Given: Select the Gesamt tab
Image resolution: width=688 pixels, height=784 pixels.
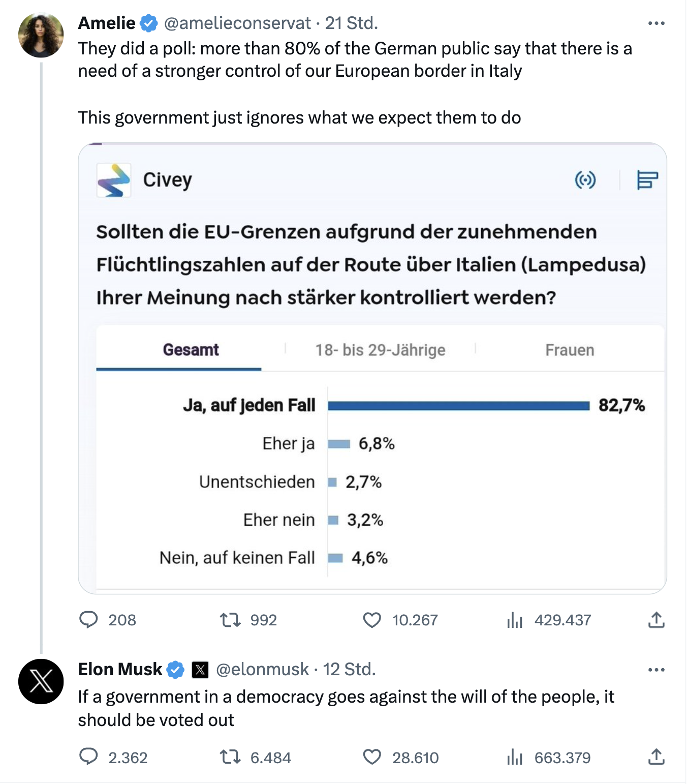Looking at the screenshot, I should tap(191, 350).
